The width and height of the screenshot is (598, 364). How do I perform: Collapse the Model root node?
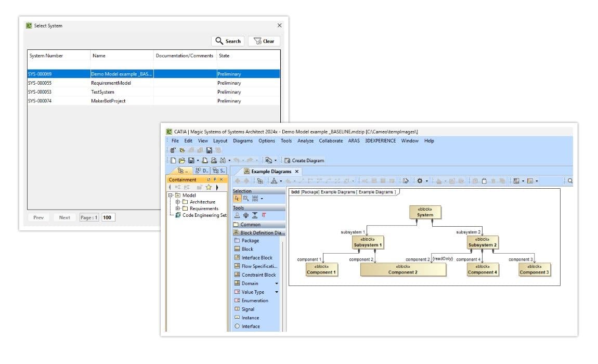[171, 196]
